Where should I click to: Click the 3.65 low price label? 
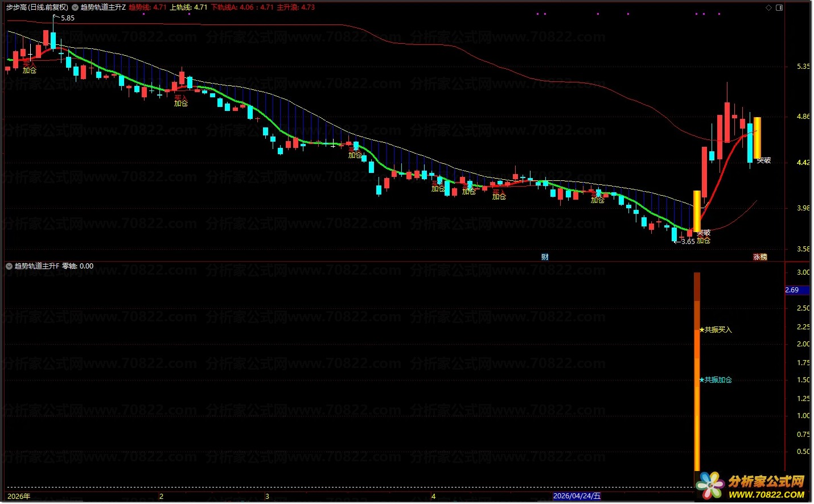pos(688,242)
